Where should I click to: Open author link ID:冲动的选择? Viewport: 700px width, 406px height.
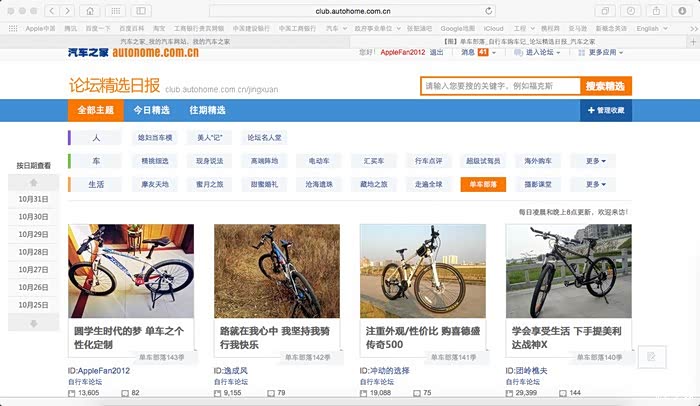[x=384, y=370]
